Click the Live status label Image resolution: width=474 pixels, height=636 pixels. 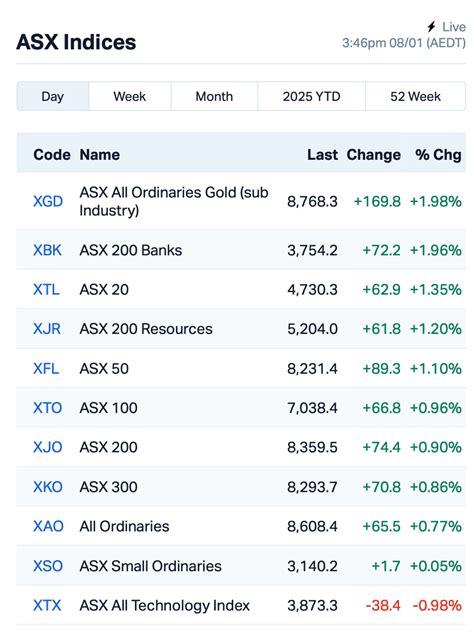pos(454,27)
